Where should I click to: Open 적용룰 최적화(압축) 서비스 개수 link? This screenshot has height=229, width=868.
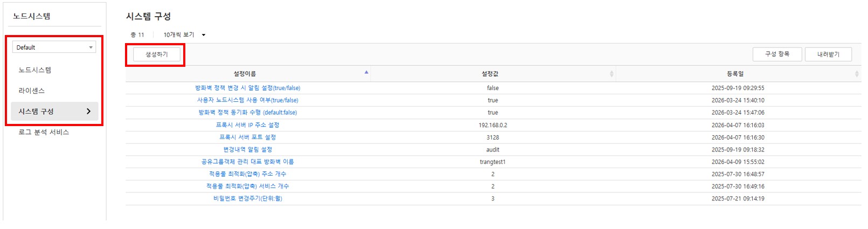(248, 186)
